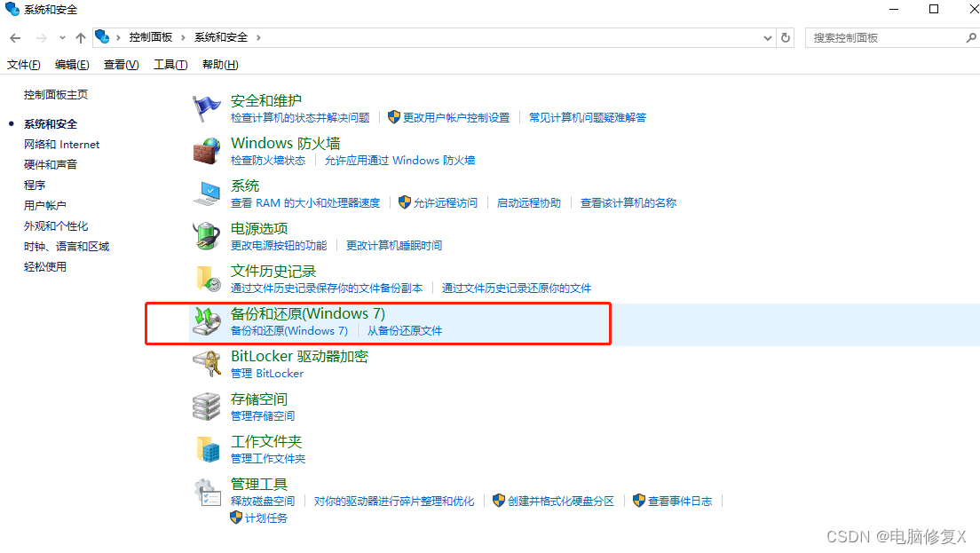Image resolution: width=980 pixels, height=553 pixels.
Task: Expand the chevron before 控制面板 breadcrumb
Action: [x=117, y=37]
